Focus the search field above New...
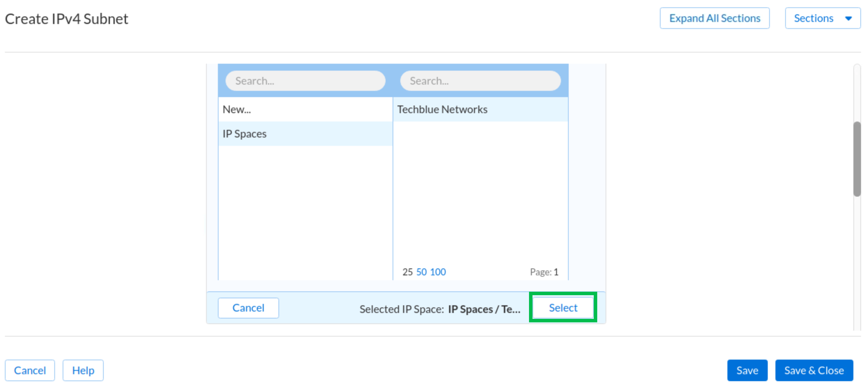Viewport: 868px width, 385px height. pyautogui.click(x=305, y=81)
